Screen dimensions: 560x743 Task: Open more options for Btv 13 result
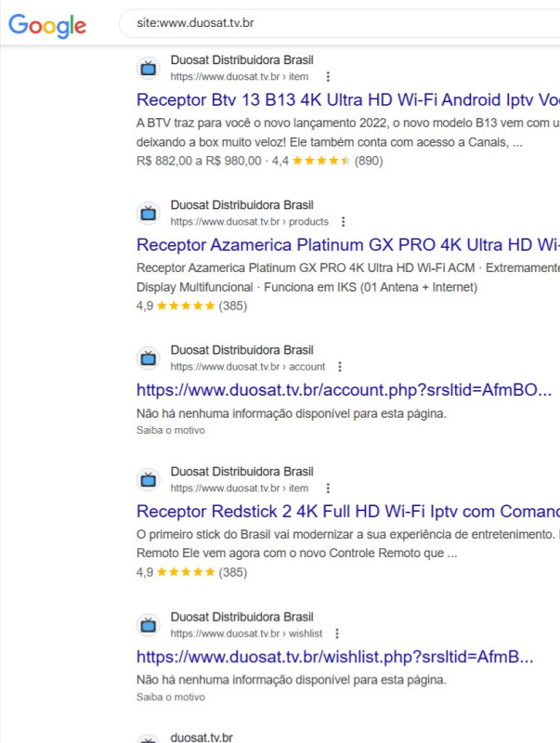(328, 77)
